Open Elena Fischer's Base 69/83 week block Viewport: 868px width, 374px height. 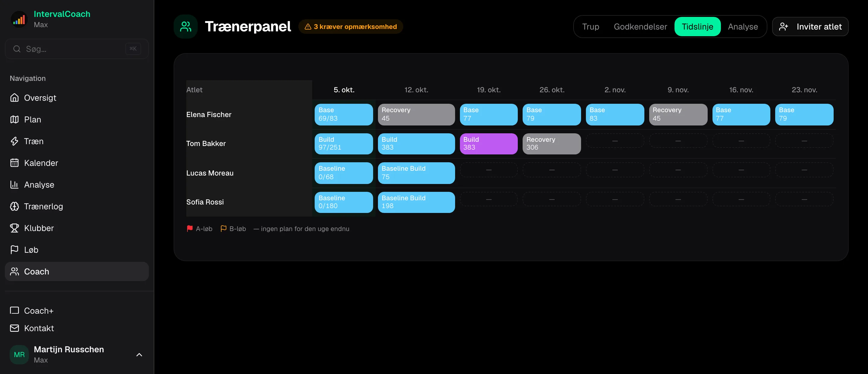click(x=344, y=114)
